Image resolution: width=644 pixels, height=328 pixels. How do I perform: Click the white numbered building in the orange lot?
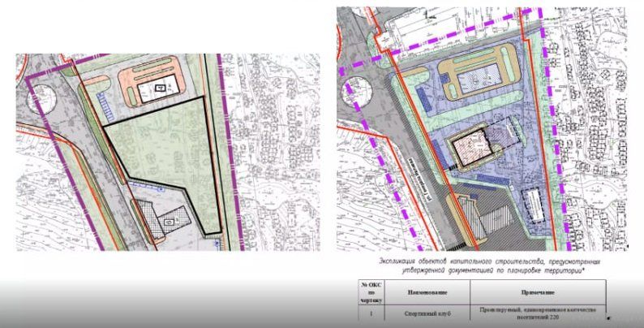pyautogui.click(x=157, y=88)
